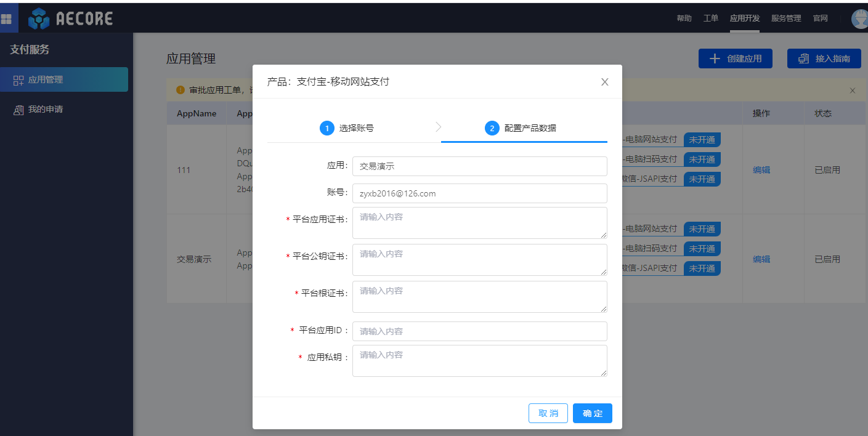The image size is (868, 436).
Task: Click the step 2 circle 配置产品数据
Action: [x=492, y=128]
